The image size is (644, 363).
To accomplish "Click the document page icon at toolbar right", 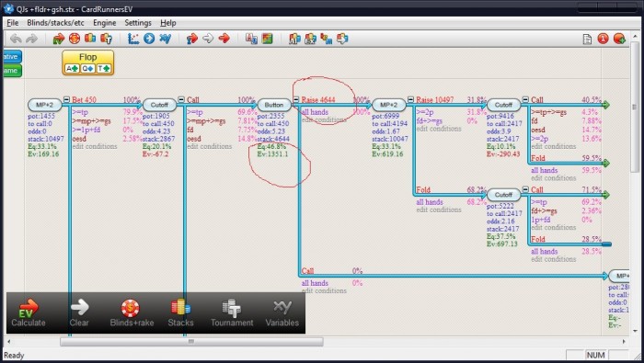I will click(x=587, y=39).
